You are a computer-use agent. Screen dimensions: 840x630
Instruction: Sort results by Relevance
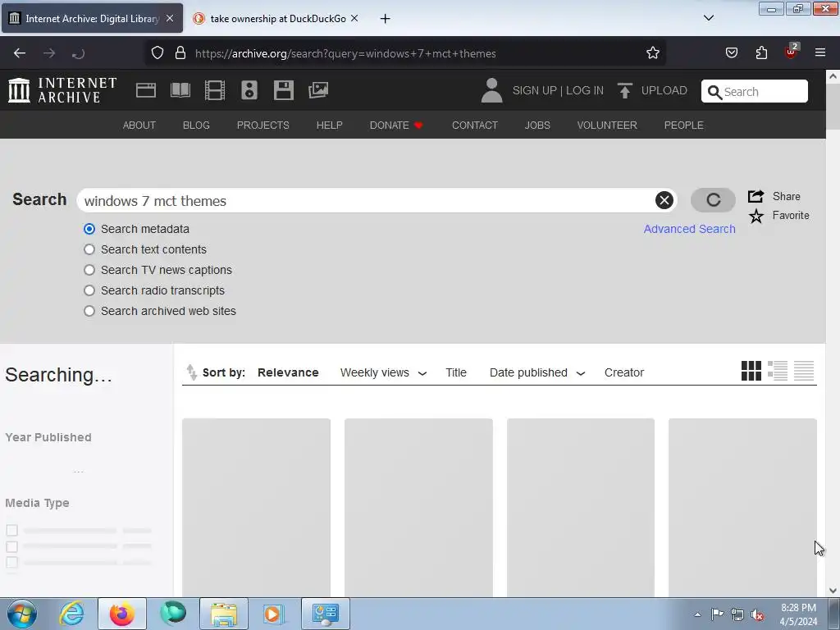(x=288, y=372)
